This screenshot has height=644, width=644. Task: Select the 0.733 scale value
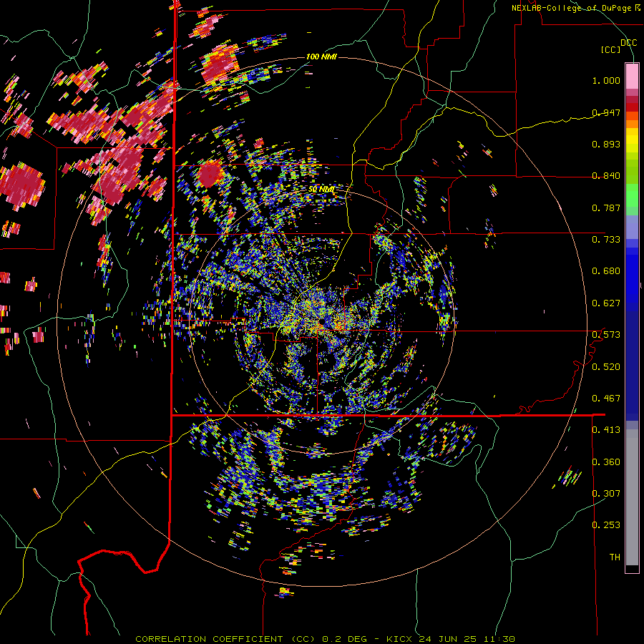tap(606, 240)
